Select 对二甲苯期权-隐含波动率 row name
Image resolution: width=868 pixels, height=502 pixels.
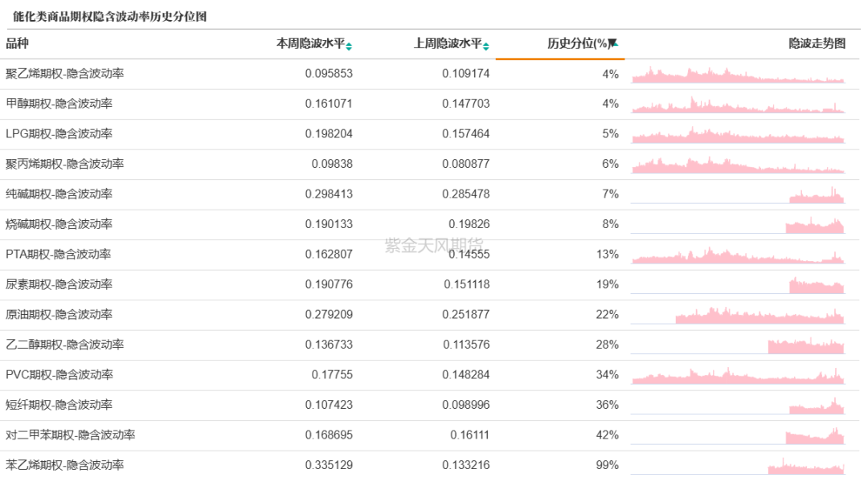(x=70, y=435)
